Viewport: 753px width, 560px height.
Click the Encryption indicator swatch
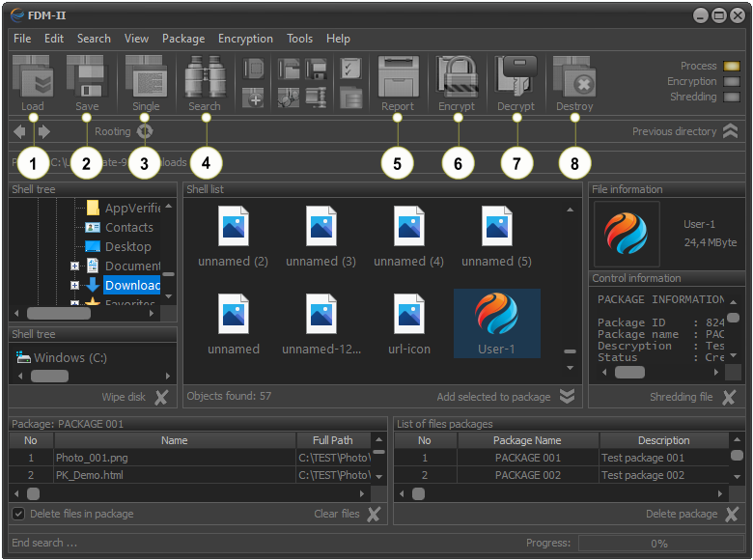(732, 82)
